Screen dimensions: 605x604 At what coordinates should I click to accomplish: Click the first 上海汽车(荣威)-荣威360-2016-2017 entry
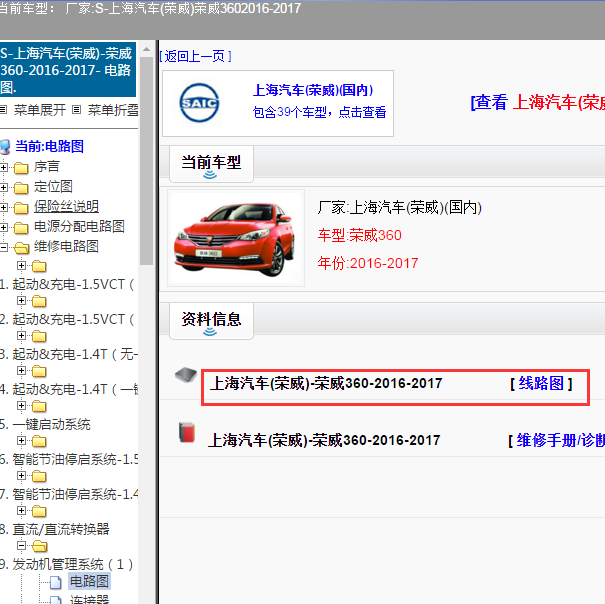point(326,384)
